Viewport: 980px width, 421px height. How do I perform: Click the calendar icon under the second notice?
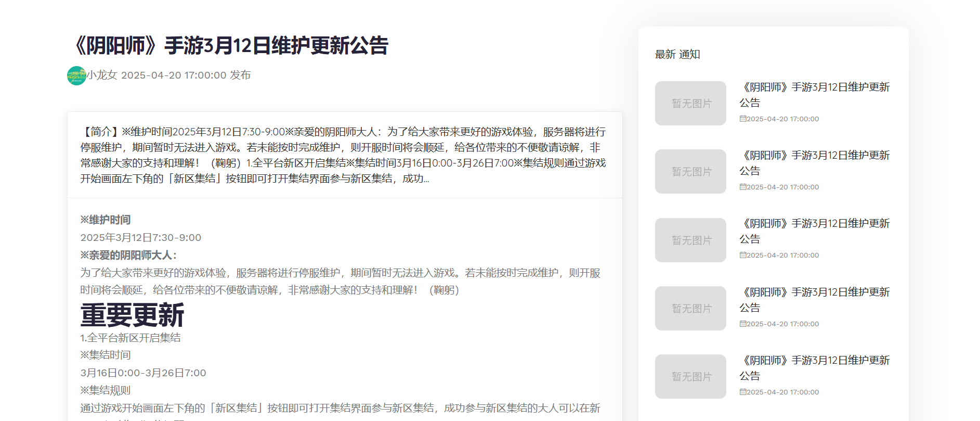(x=743, y=187)
